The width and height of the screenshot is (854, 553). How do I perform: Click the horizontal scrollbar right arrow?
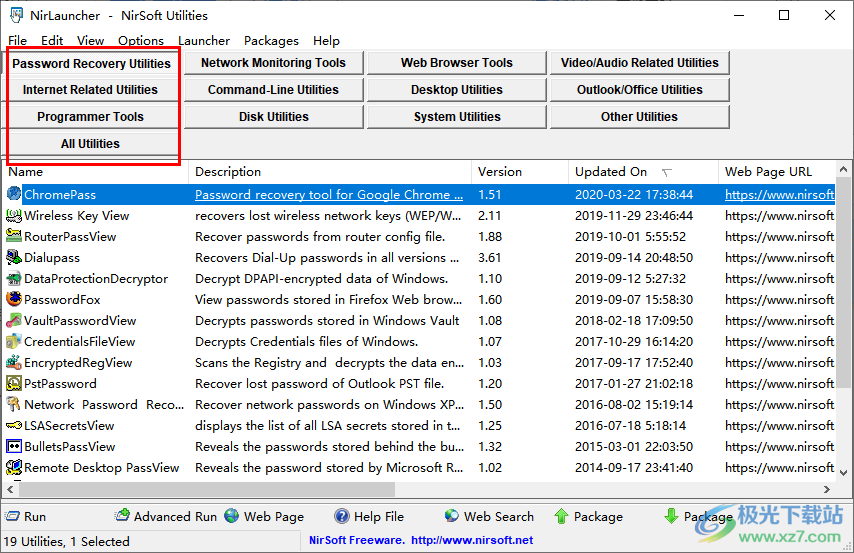pos(827,489)
